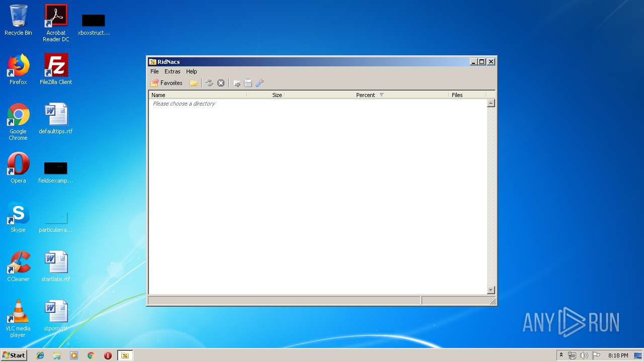
Task: Select the Opera desktop icon
Action: (18, 168)
